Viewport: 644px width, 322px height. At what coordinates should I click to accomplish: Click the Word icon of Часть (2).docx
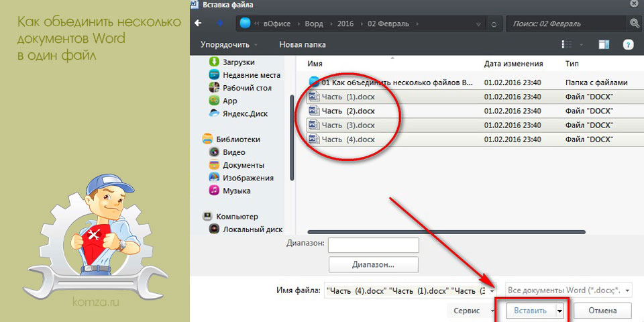(314, 111)
